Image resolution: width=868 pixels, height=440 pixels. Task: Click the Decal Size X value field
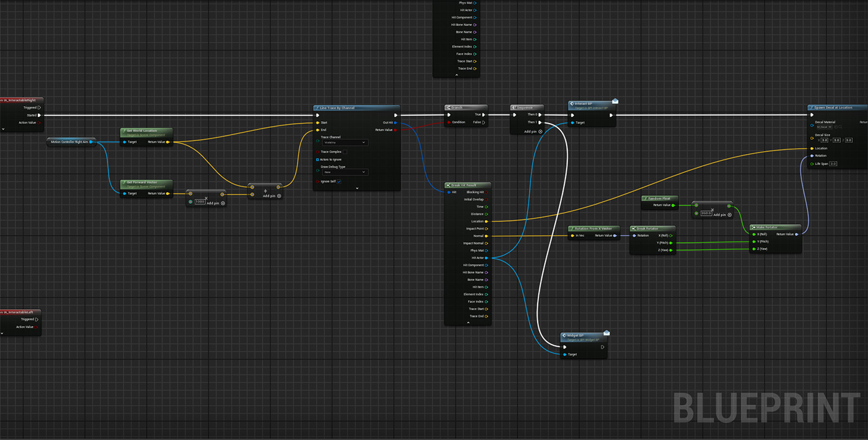pos(825,140)
